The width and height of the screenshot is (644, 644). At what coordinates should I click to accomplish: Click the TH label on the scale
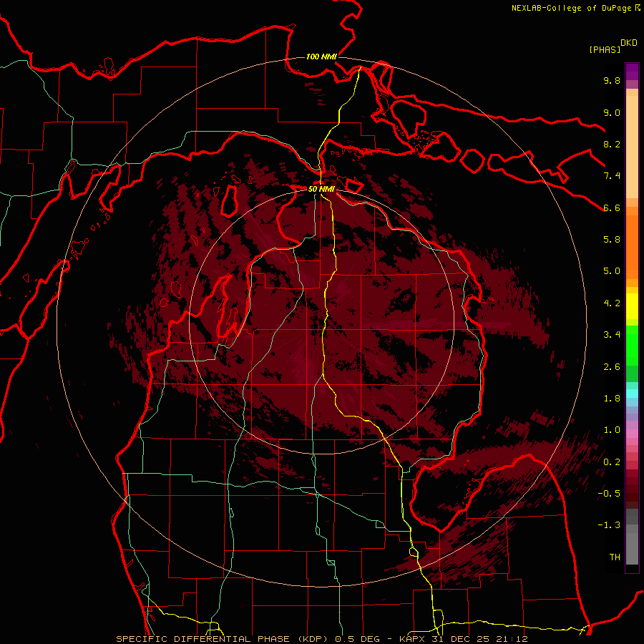[615, 557]
